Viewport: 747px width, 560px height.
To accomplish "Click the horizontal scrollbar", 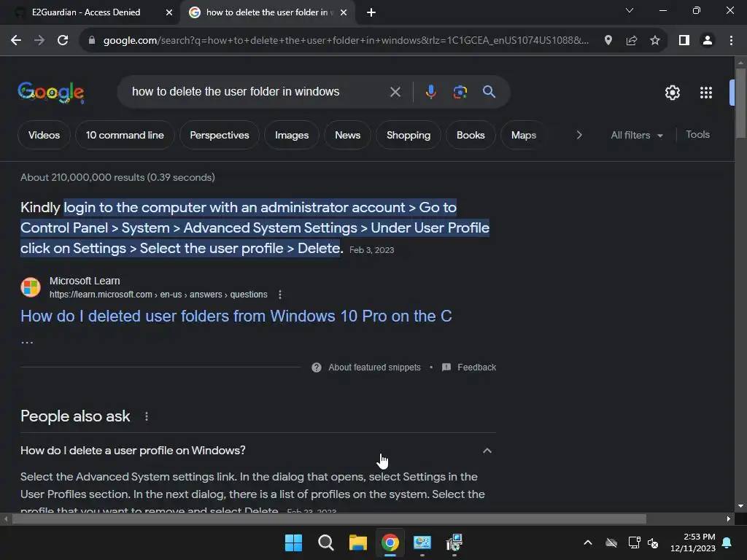I will 329,519.
